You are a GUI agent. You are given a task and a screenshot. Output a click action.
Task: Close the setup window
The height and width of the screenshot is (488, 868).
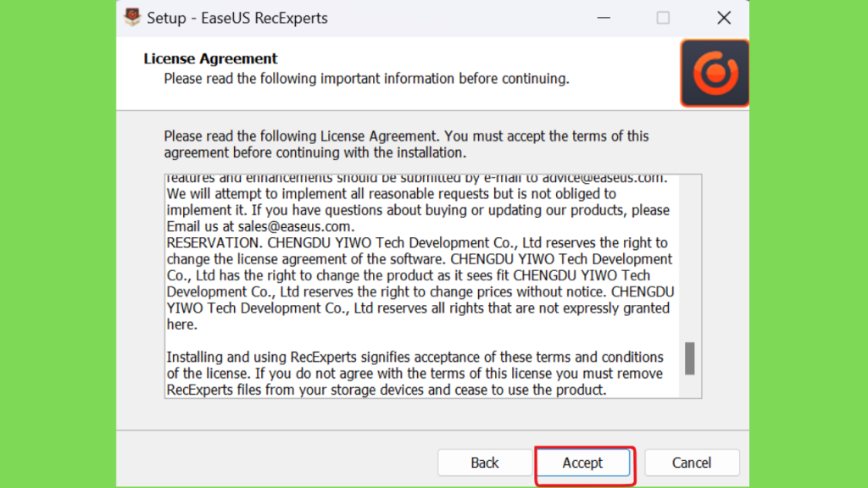[x=724, y=18]
